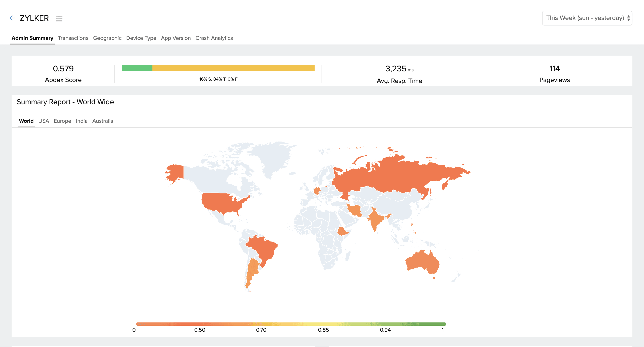Click the Apdex color legend gradient bar
Image resolution: width=644 pixels, height=347 pixels.
point(291,324)
